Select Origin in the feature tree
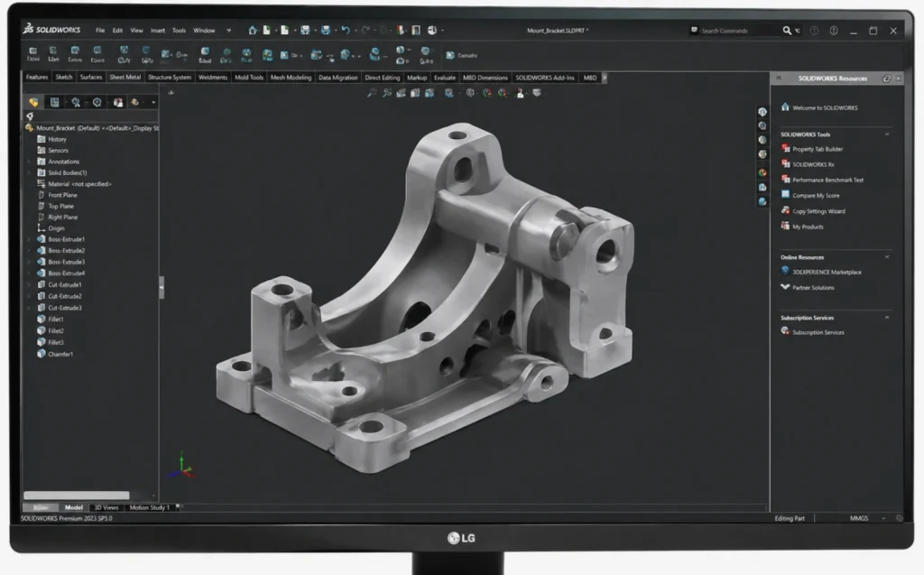Image resolution: width=924 pixels, height=575 pixels. click(x=56, y=228)
